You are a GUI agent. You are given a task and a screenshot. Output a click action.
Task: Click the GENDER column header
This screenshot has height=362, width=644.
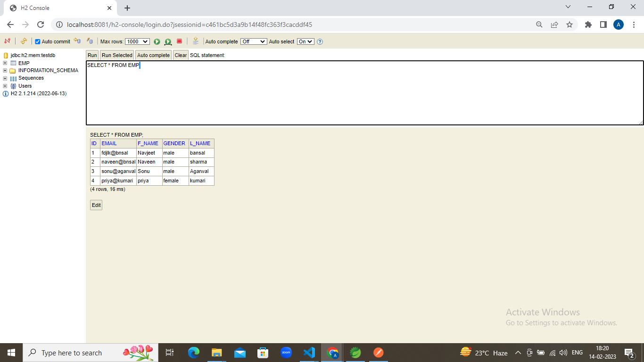tap(174, 143)
